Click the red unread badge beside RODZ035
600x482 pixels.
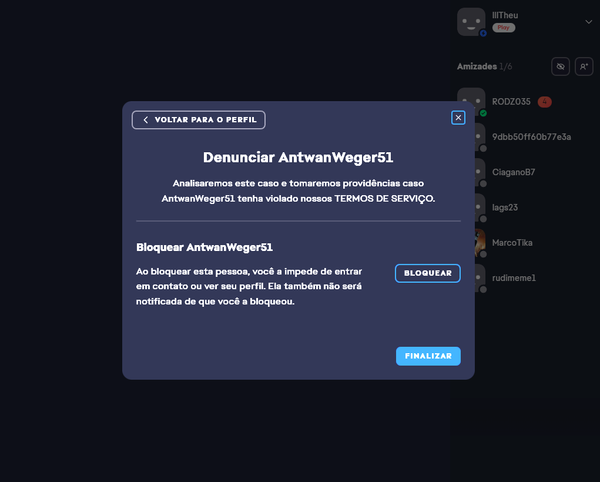click(x=544, y=102)
